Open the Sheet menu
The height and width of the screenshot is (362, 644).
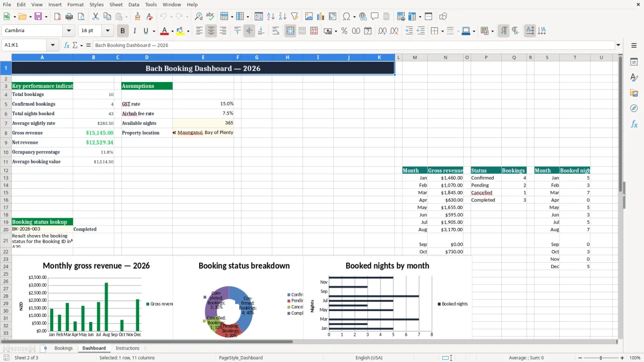click(x=116, y=4)
